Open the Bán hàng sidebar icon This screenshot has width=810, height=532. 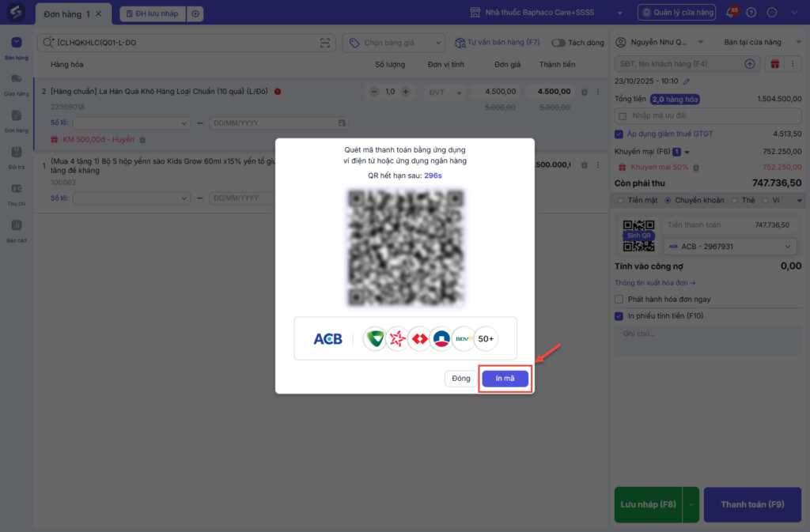pos(17,48)
